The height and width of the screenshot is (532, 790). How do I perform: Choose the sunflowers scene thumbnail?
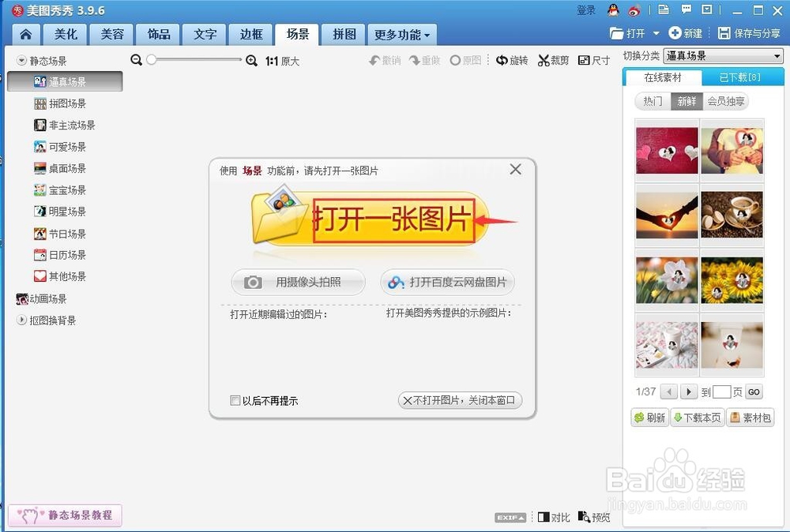732,279
